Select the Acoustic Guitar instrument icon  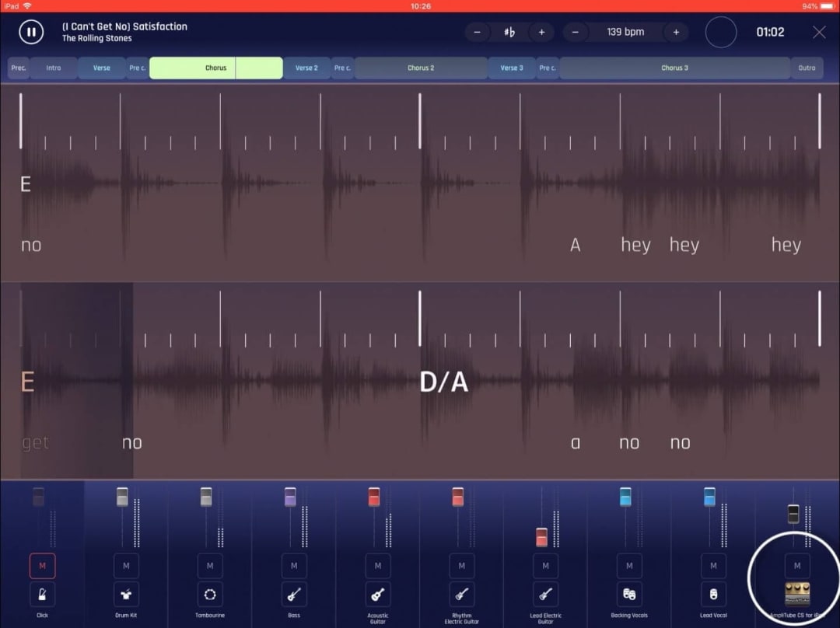click(x=378, y=595)
